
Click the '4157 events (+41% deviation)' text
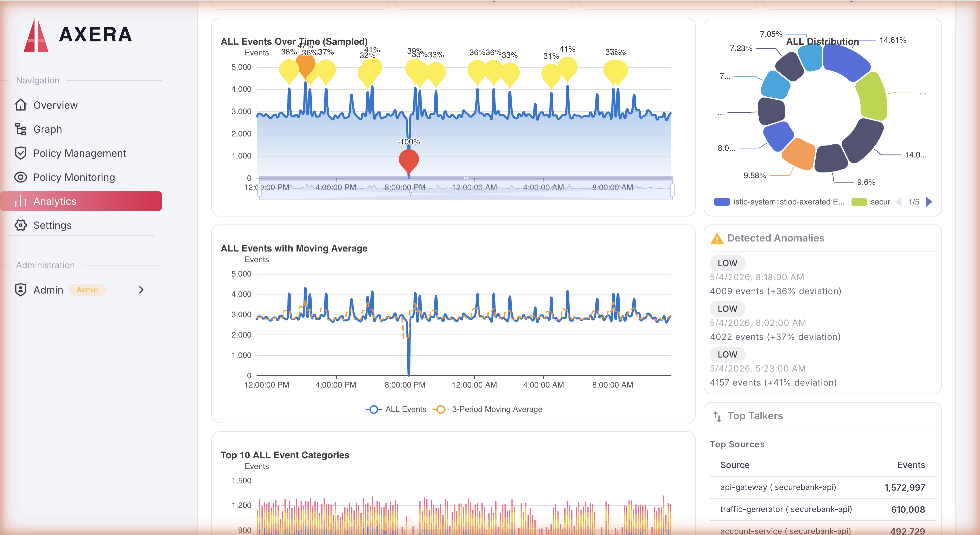[773, 382]
